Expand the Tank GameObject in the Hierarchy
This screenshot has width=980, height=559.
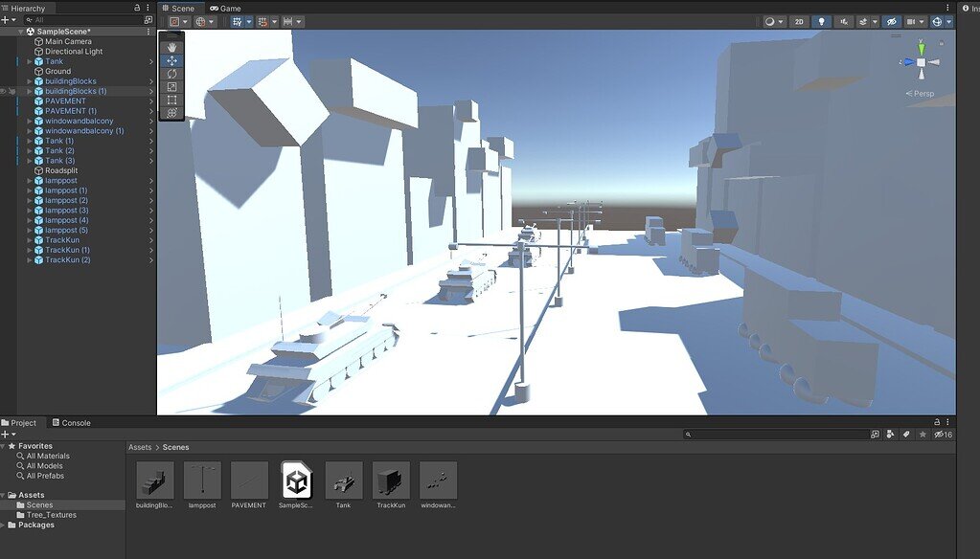30,60
